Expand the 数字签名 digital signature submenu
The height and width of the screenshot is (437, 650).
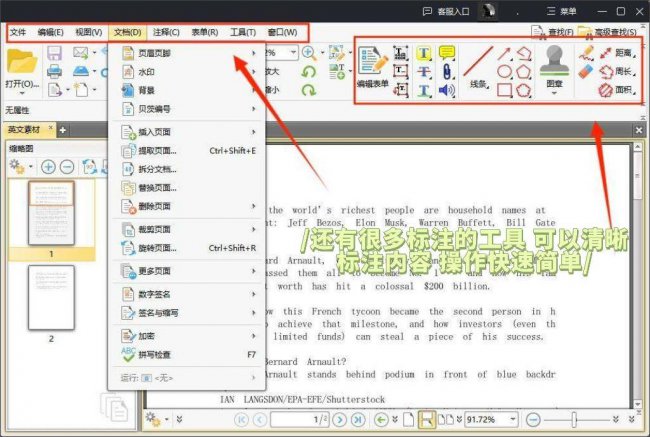click(189, 294)
